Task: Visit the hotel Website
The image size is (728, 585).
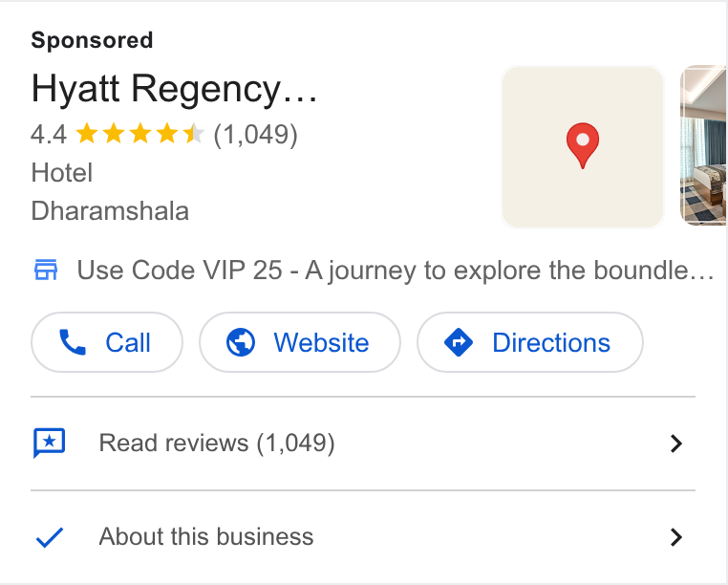Action: pos(300,342)
